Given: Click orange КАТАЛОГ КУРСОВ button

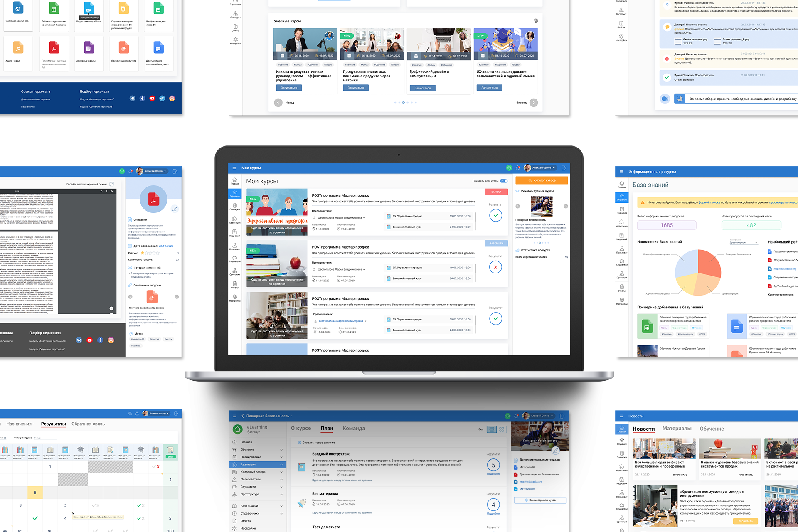Looking at the screenshot, I should [542, 180].
